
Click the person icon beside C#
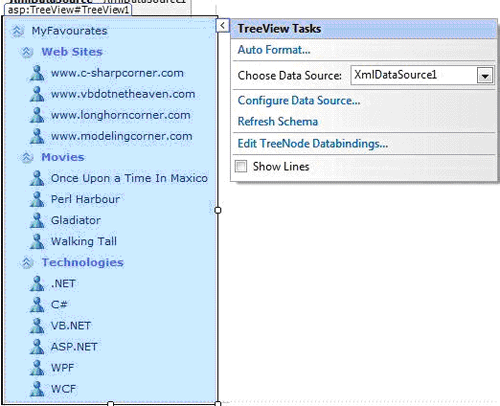37,304
